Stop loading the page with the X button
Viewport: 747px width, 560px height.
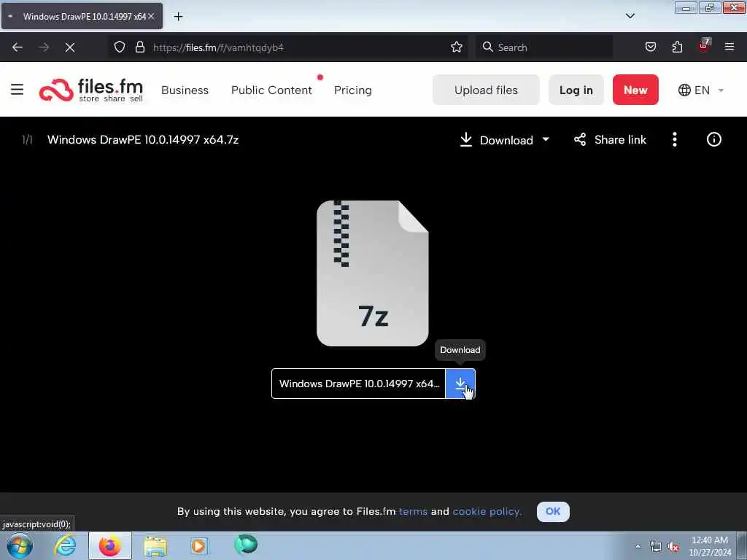pos(70,47)
